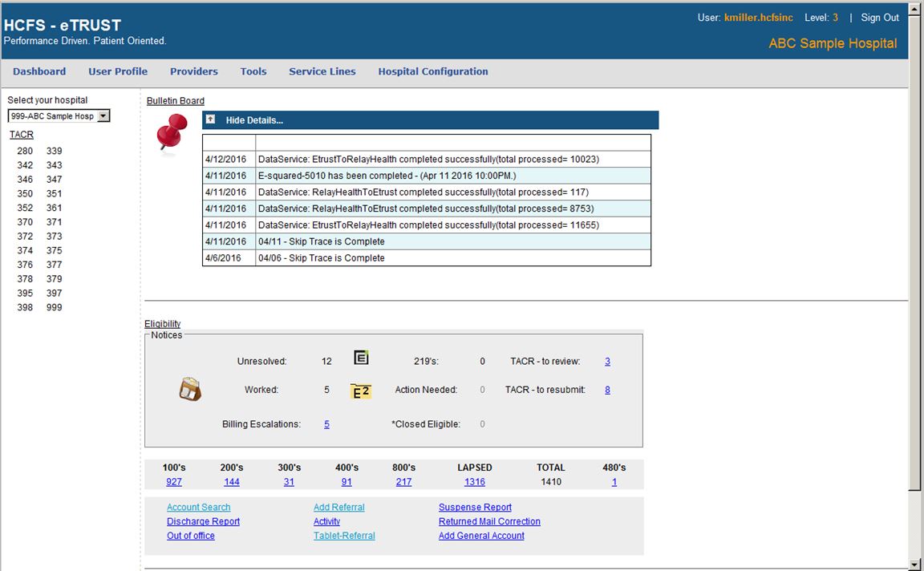Click the yellow E2 folder icon
Viewport: 924px width, 571px height.
click(x=361, y=391)
